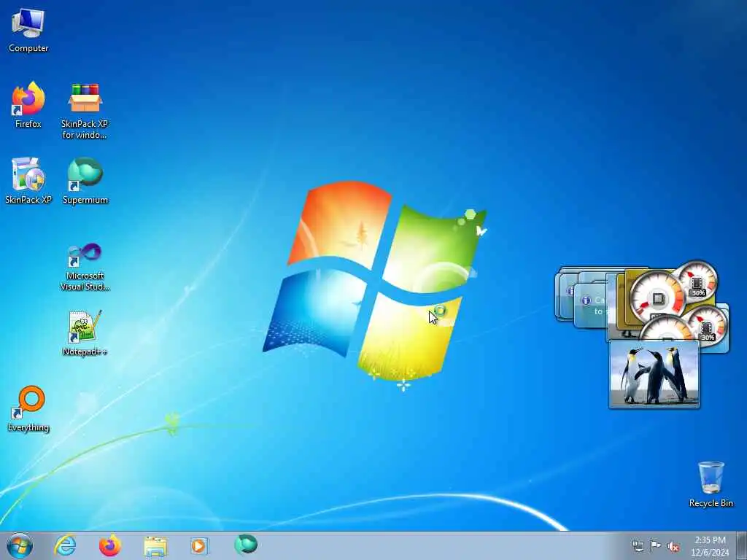Click the top small meter dial reading 30%
Image resolution: width=747 pixels, height=560 pixels.
tap(697, 281)
